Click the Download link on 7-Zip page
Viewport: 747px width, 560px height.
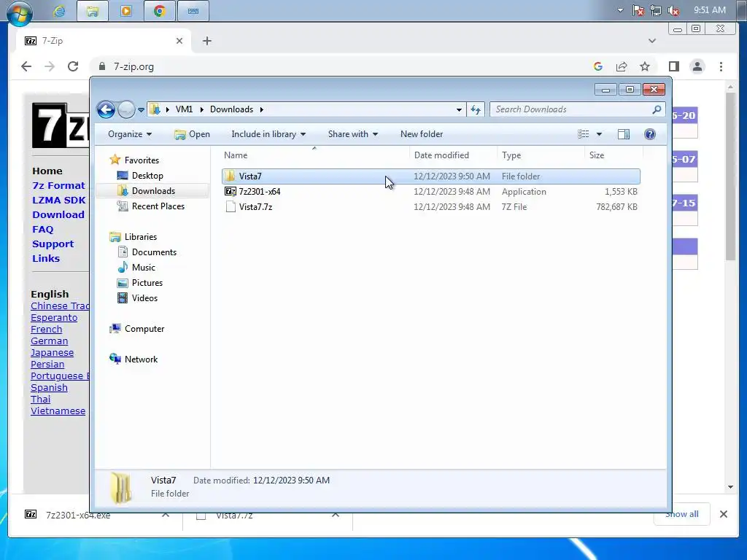point(58,215)
